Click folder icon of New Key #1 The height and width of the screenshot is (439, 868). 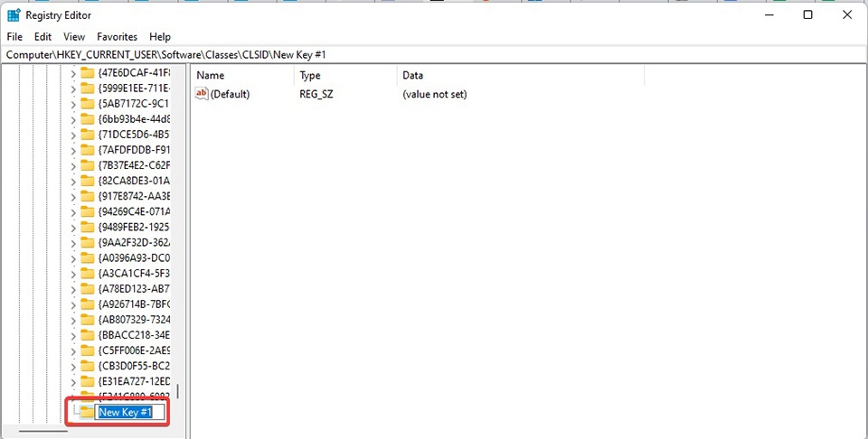tap(87, 412)
